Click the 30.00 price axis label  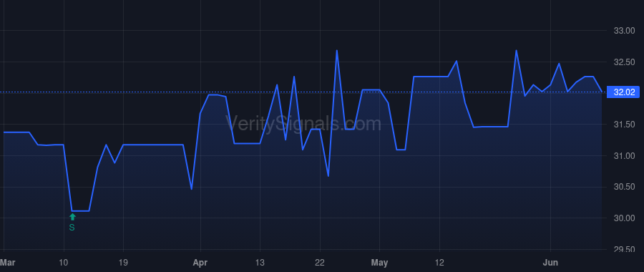pyautogui.click(x=624, y=218)
